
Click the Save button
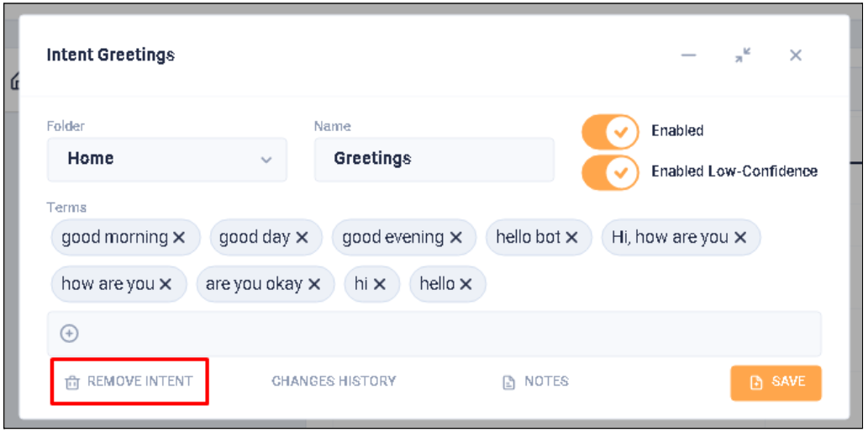(x=776, y=382)
